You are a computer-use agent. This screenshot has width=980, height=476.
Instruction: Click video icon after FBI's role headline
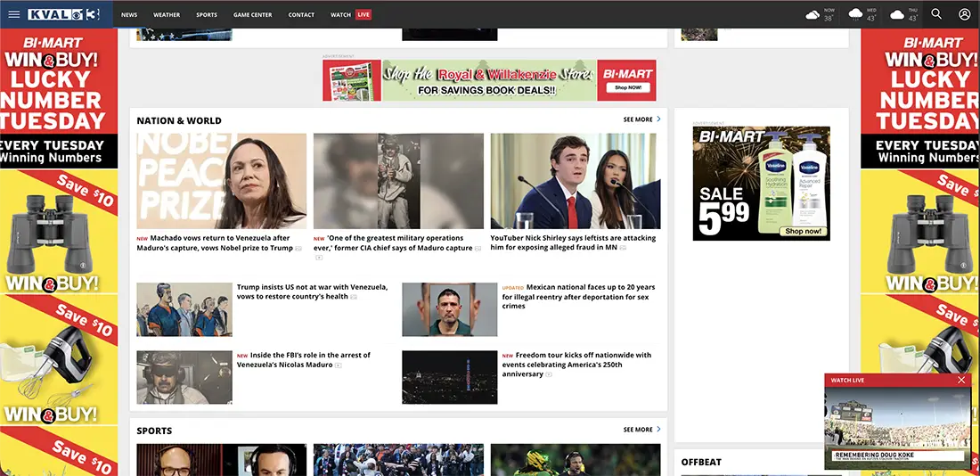339,365
